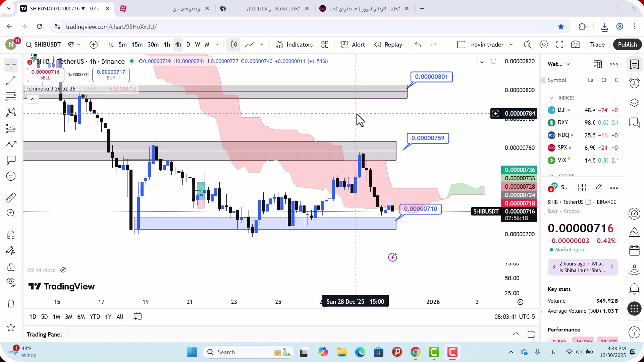Expand the timeframe interval dropdown arrow
The width and height of the screenshot is (644, 362).
pos(217,45)
